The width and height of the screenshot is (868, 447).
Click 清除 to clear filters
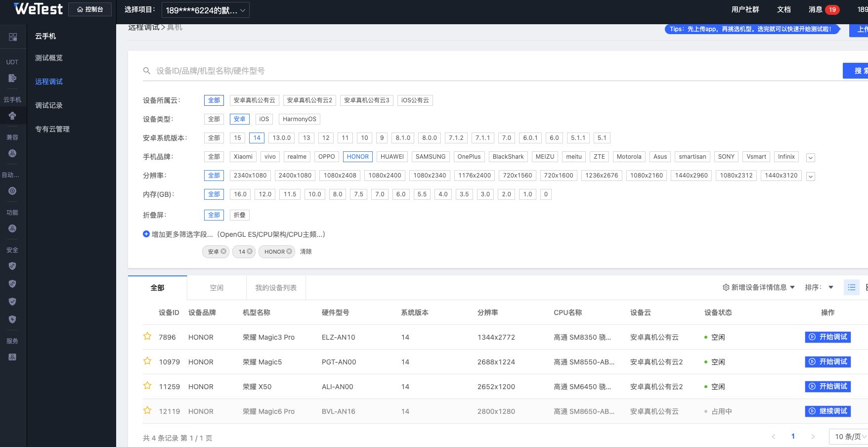(306, 252)
